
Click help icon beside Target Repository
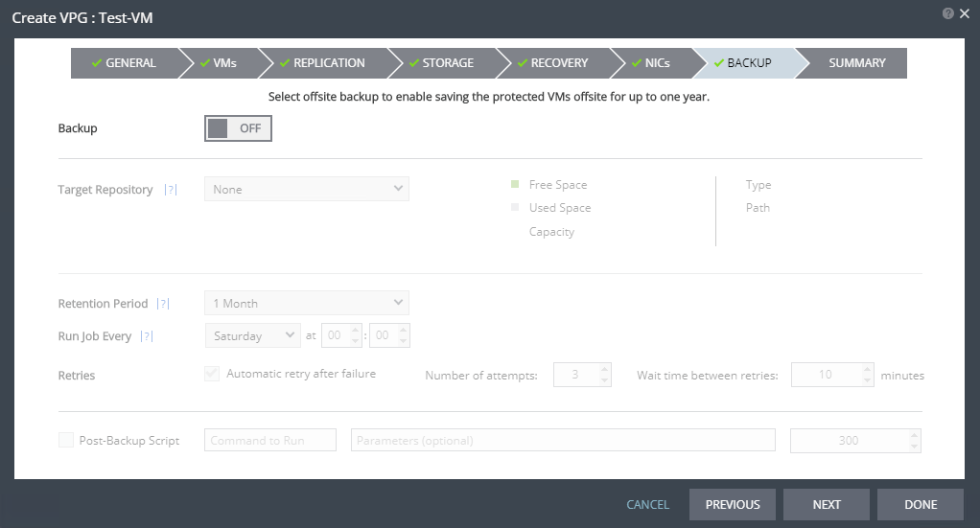171,190
